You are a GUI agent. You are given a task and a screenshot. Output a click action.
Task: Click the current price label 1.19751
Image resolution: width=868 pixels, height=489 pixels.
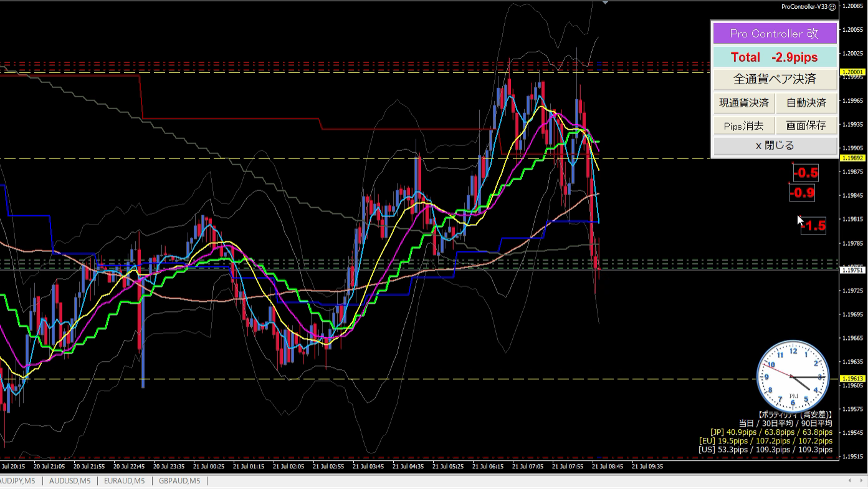click(x=853, y=270)
